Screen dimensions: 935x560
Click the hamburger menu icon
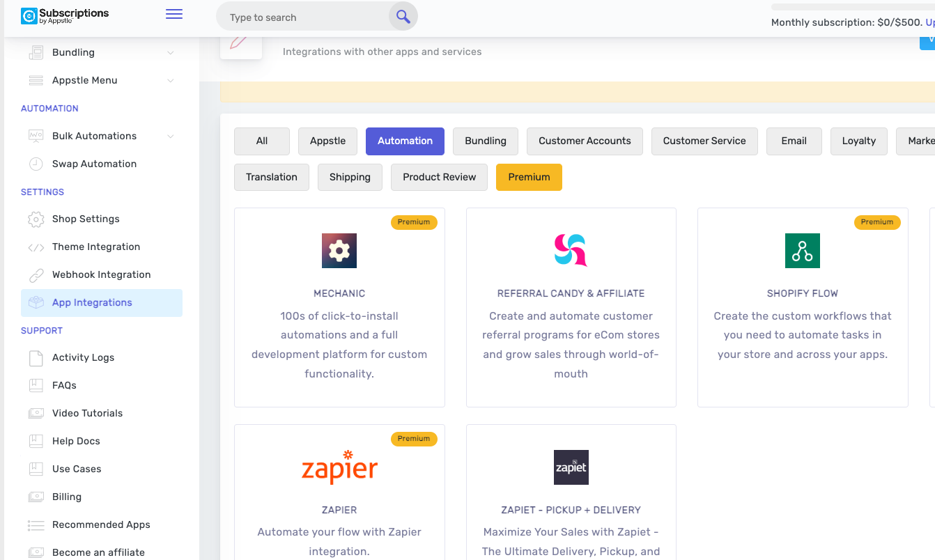click(174, 15)
